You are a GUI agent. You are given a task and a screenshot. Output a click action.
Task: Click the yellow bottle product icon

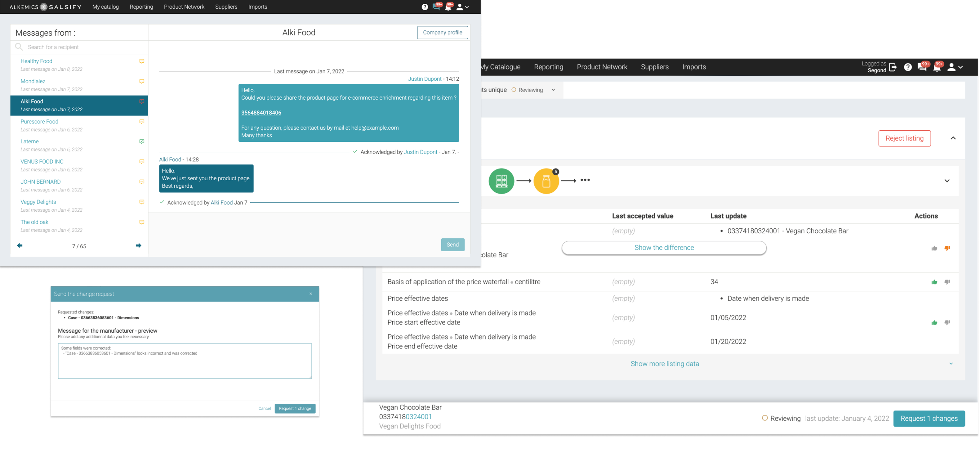[x=546, y=181]
